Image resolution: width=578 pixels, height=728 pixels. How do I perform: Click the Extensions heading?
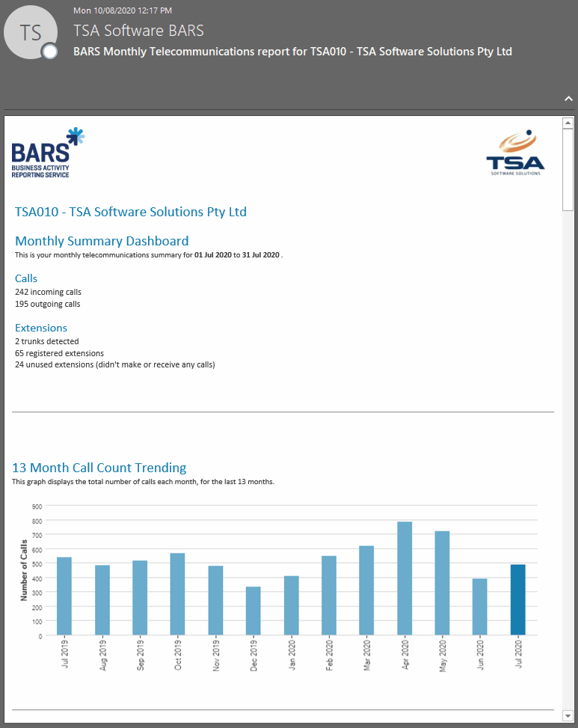(41, 328)
